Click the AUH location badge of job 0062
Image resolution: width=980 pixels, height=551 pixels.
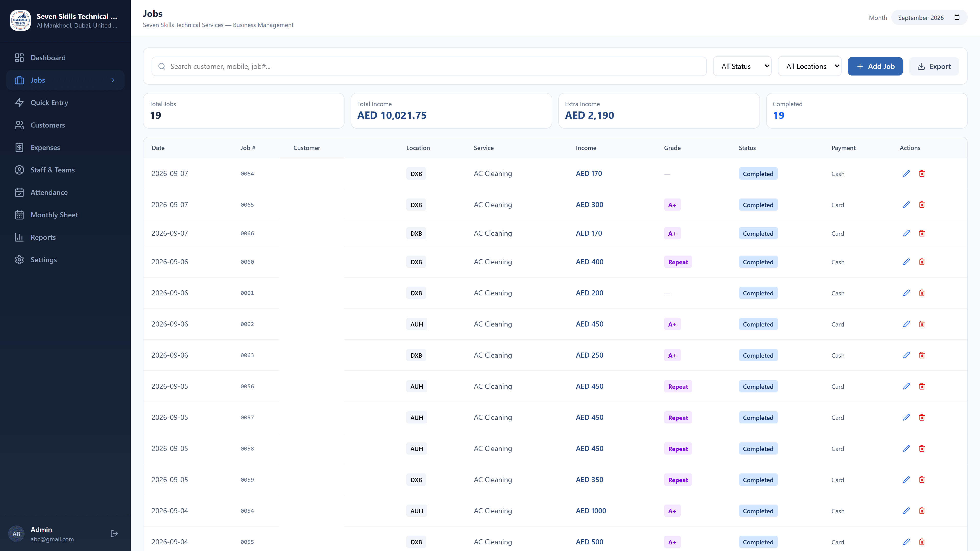(x=416, y=324)
